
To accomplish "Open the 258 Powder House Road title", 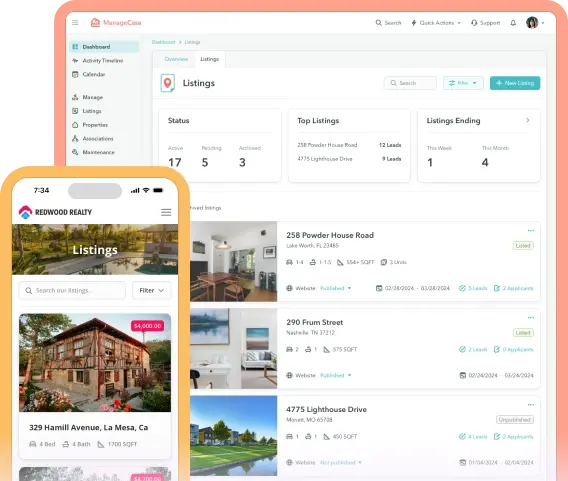I will click(330, 235).
